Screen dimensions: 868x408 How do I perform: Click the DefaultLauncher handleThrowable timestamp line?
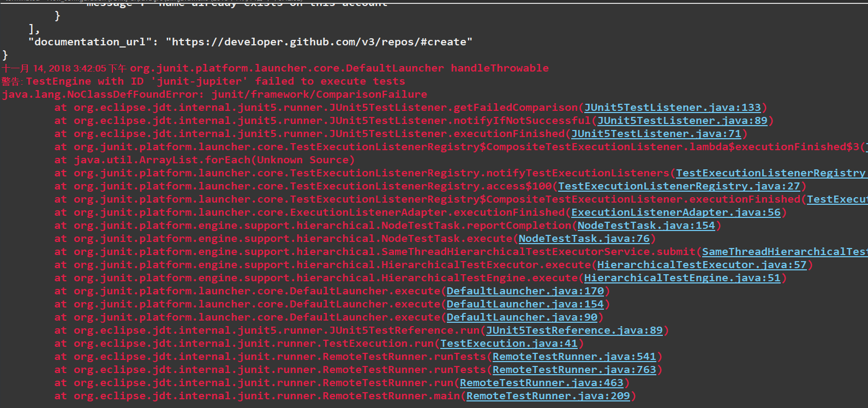coord(275,68)
